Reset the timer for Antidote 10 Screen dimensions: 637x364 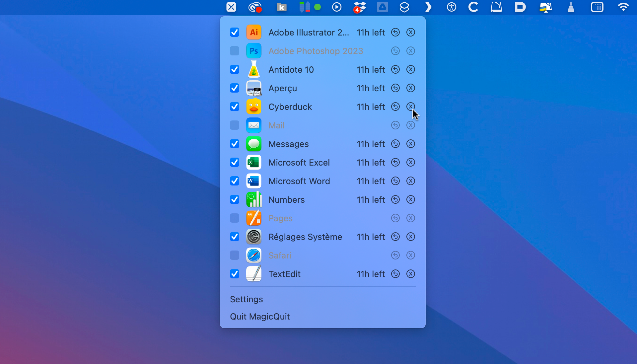click(395, 69)
